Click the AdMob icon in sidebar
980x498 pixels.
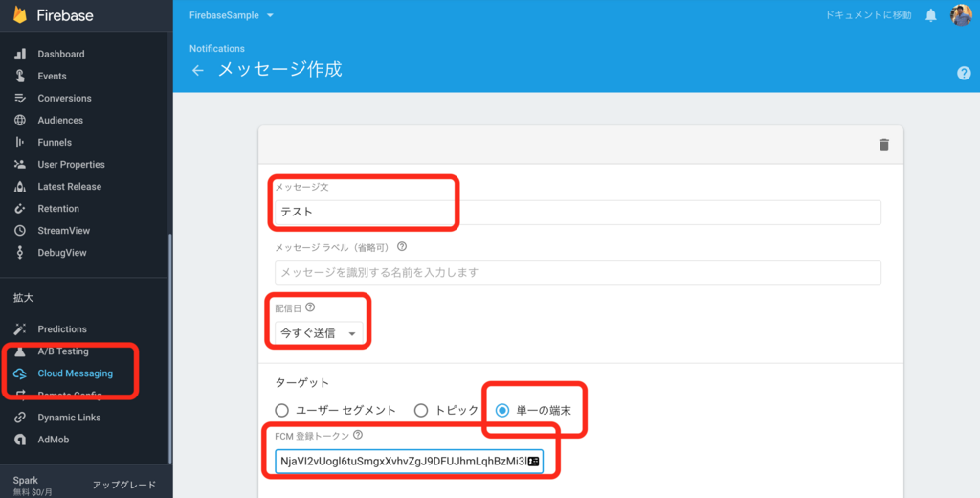20,440
